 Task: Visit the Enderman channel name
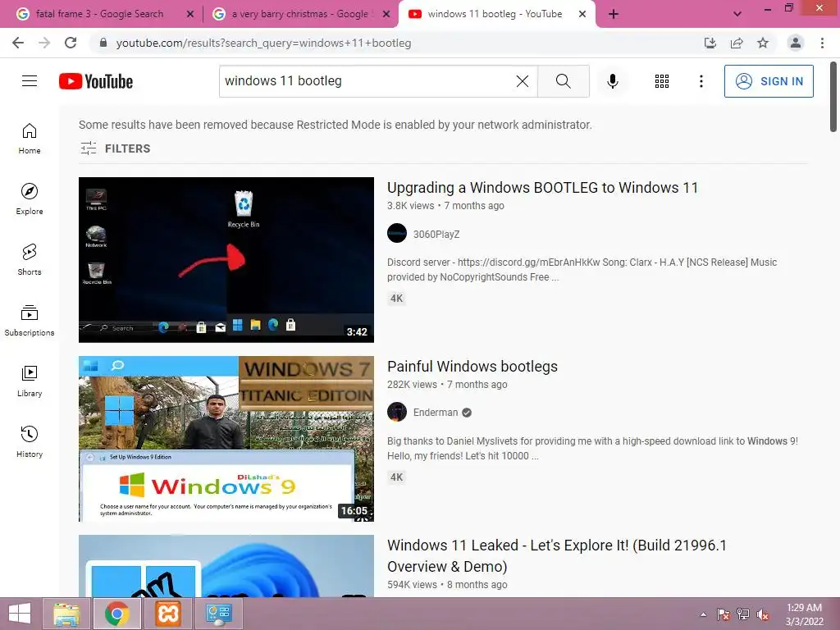click(436, 413)
